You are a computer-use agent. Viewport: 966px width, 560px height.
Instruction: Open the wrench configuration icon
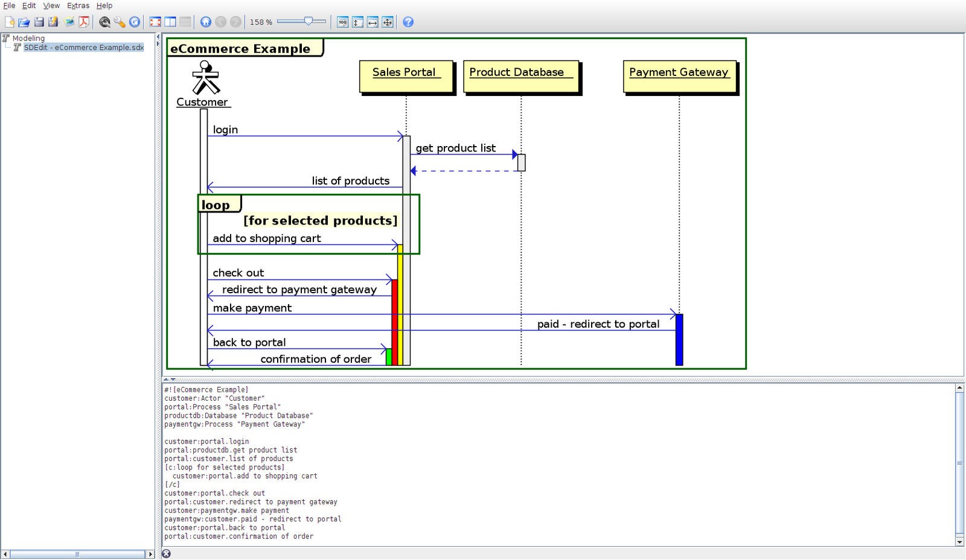click(x=120, y=22)
